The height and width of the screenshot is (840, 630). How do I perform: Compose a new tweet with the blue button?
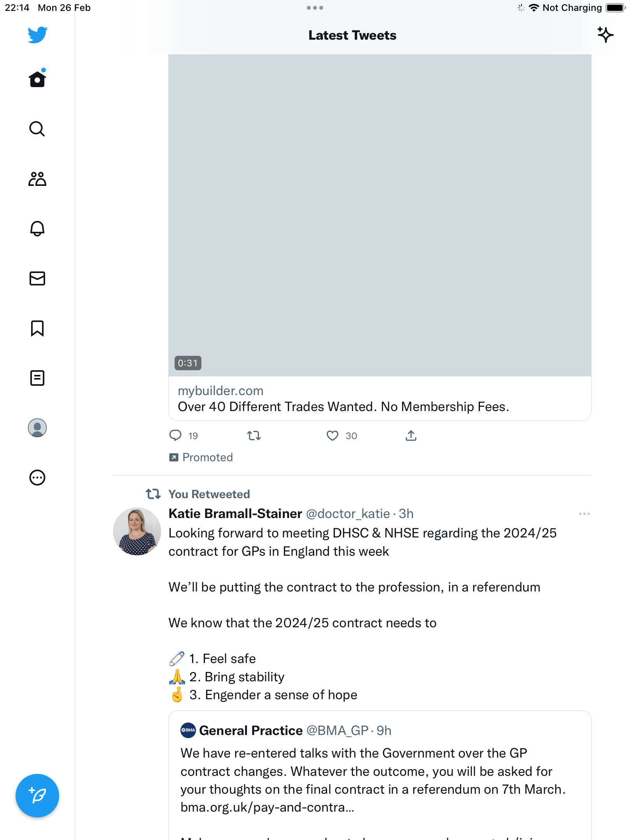pyautogui.click(x=37, y=796)
